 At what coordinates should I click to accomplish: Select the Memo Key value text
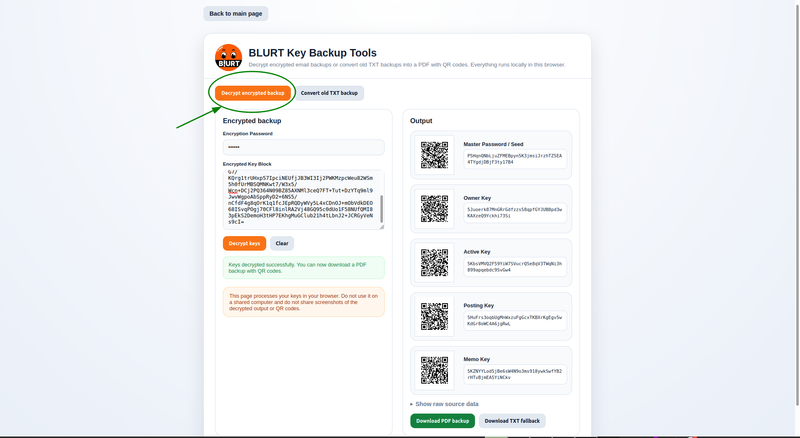[x=515, y=374]
